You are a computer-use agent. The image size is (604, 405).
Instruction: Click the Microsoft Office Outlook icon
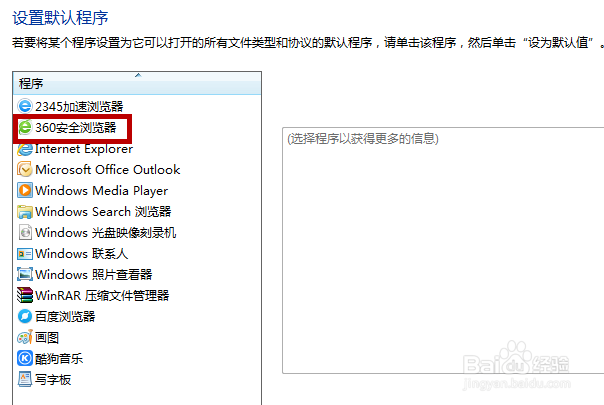[25, 170]
